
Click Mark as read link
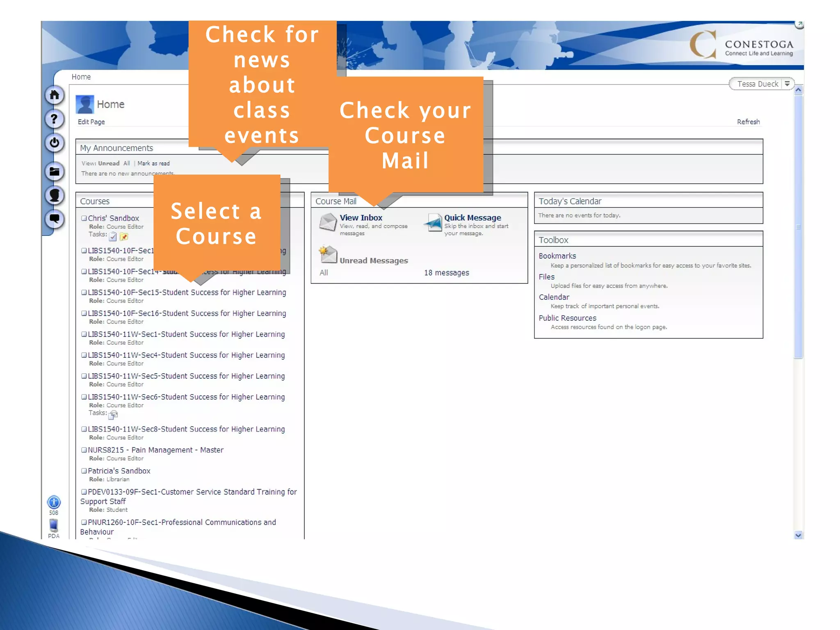[x=153, y=163]
